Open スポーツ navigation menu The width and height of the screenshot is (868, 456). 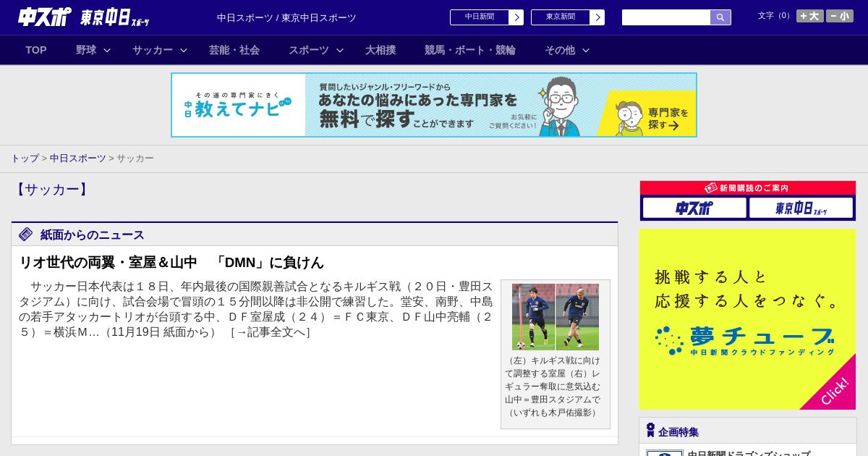coord(309,50)
